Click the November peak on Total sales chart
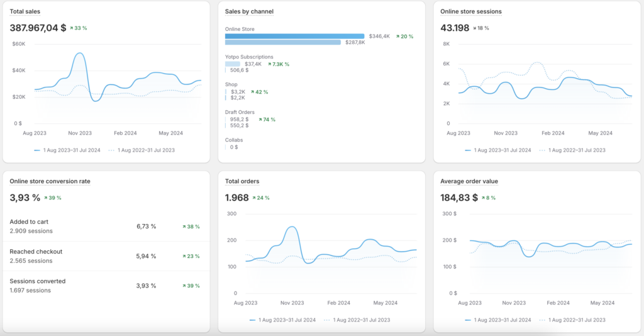The image size is (644, 336). coord(80,53)
